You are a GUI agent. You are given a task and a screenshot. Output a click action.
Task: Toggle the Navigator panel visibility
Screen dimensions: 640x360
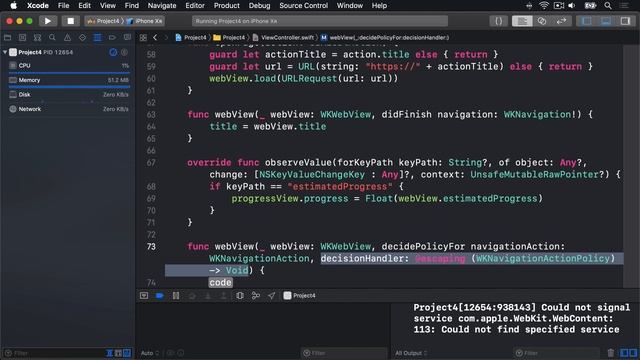587,21
